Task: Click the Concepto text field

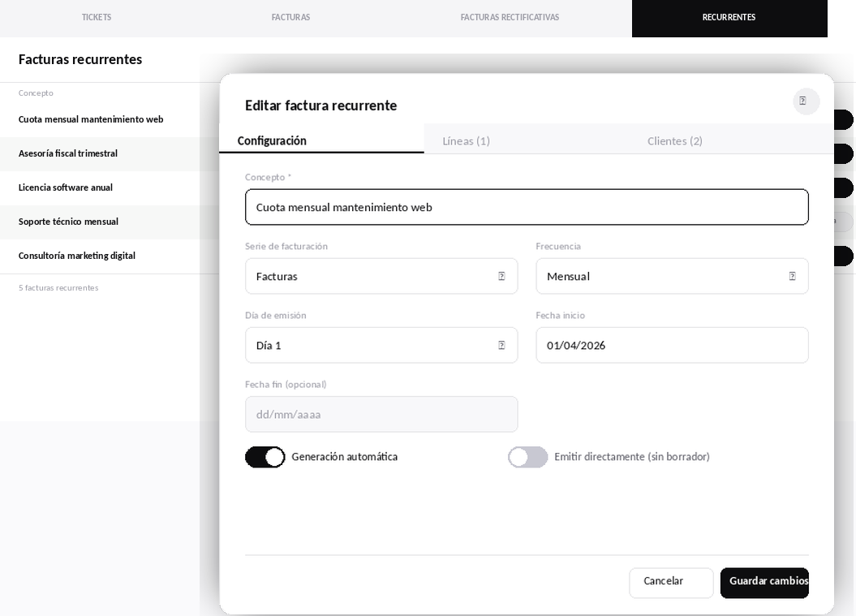Action: 527,207
